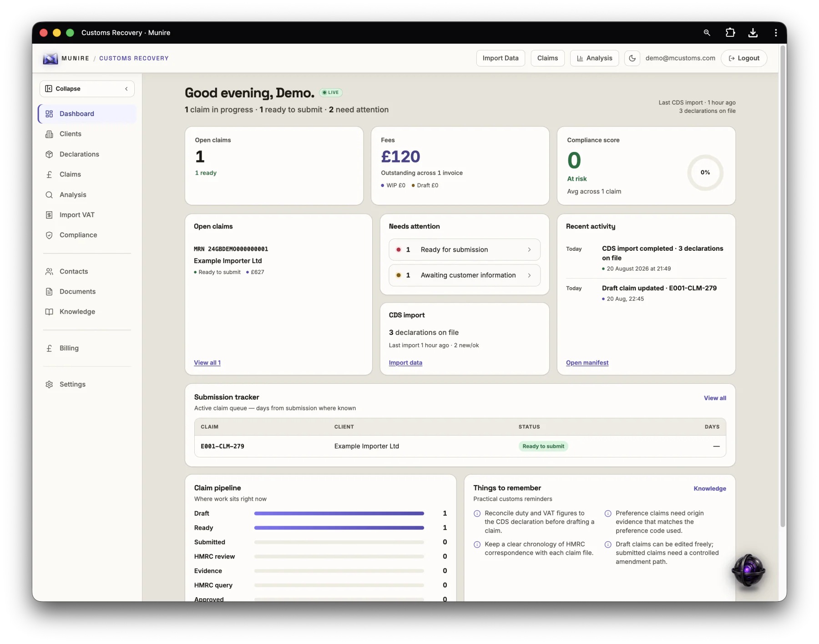
Task: Open the vertical three-dot menu
Action: click(776, 33)
